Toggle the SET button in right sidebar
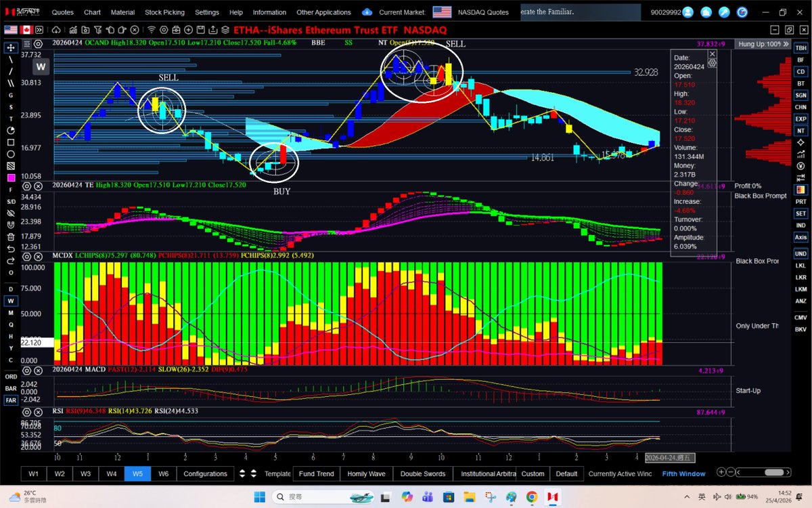This screenshot has width=812, height=508. click(800, 213)
